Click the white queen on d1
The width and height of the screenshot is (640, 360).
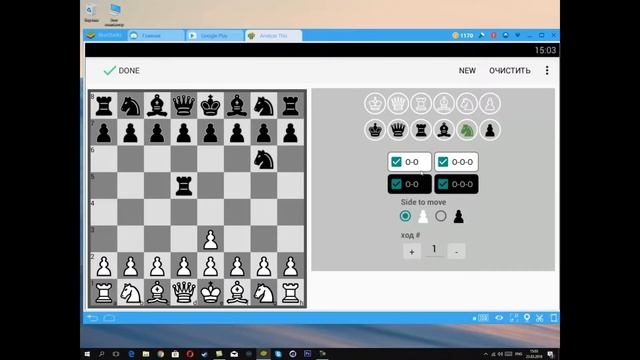tap(184, 292)
